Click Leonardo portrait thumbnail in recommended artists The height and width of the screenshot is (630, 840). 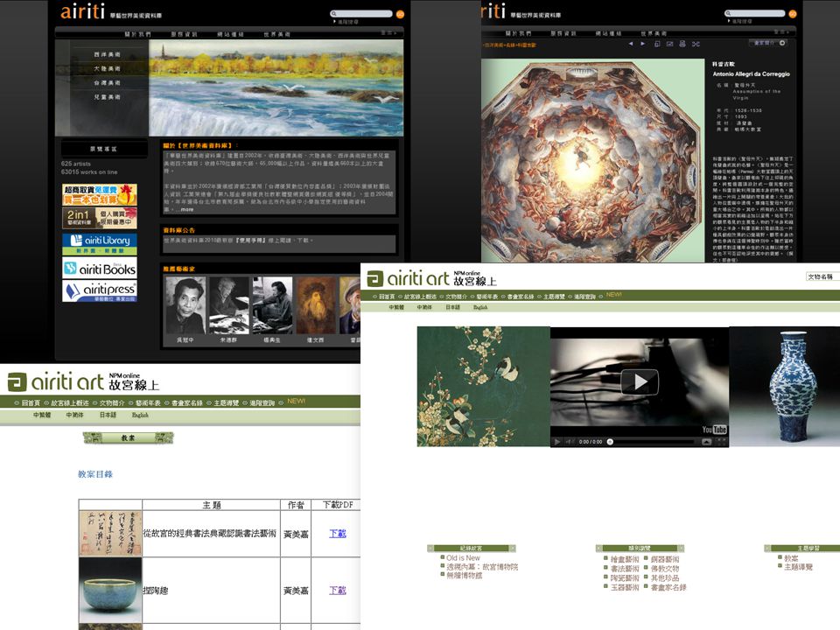coord(316,305)
